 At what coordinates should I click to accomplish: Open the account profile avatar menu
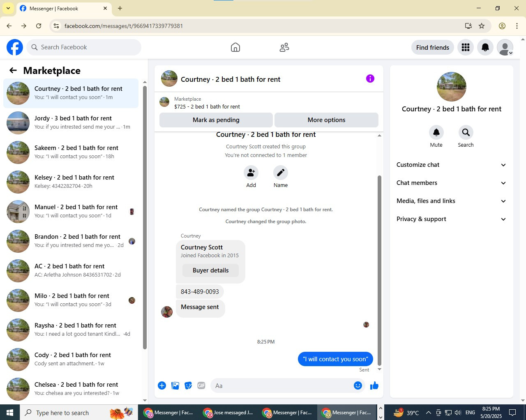[x=505, y=47]
